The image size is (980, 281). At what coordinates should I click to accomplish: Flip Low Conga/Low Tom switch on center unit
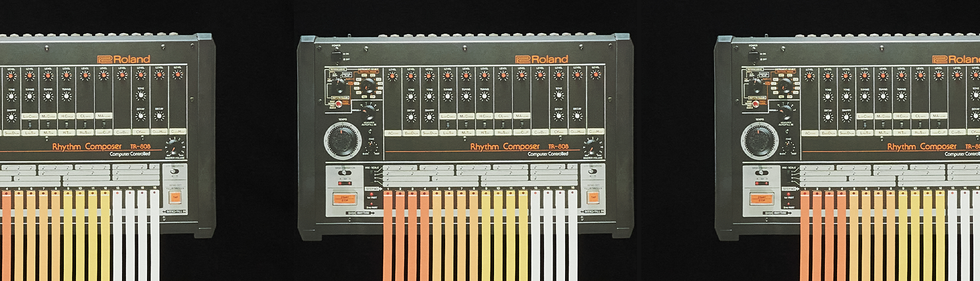click(x=448, y=124)
